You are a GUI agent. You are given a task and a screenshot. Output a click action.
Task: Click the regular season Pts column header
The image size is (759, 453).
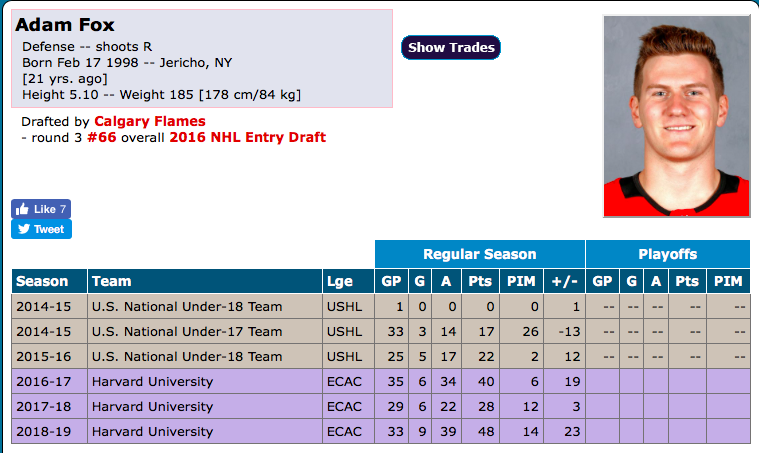[x=480, y=281]
